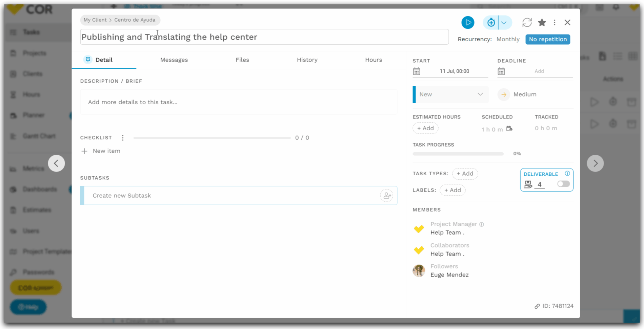This screenshot has height=329, width=644.
Task: Click the Project Manager info icon
Action: click(482, 224)
